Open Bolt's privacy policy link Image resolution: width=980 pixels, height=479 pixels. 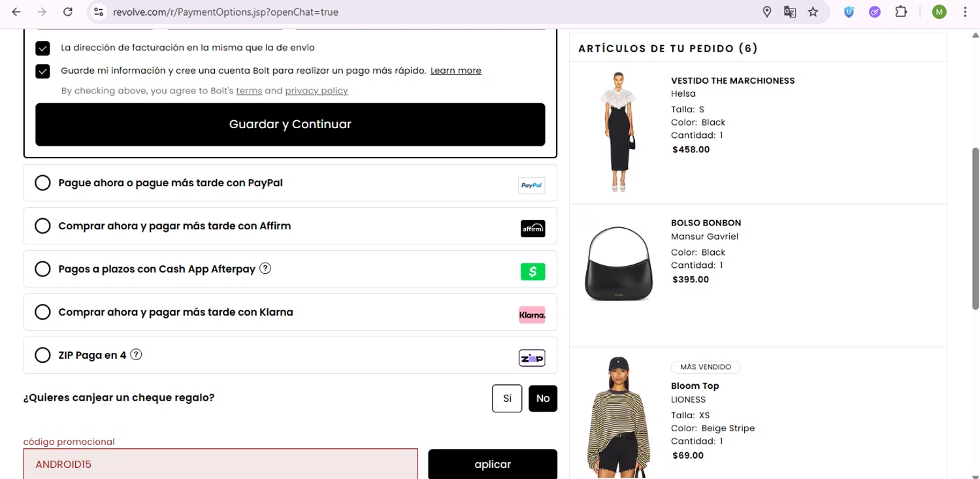tap(316, 91)
